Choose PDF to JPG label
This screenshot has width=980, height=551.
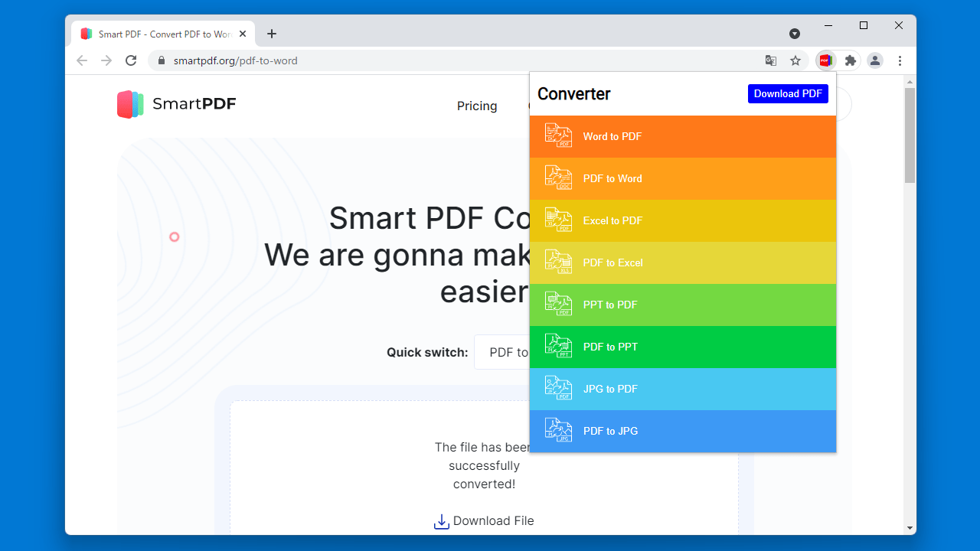(x=610, y=431)
